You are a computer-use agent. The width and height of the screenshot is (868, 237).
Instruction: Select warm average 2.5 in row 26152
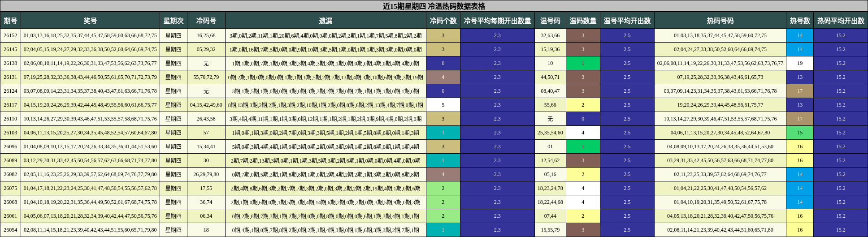627,35
